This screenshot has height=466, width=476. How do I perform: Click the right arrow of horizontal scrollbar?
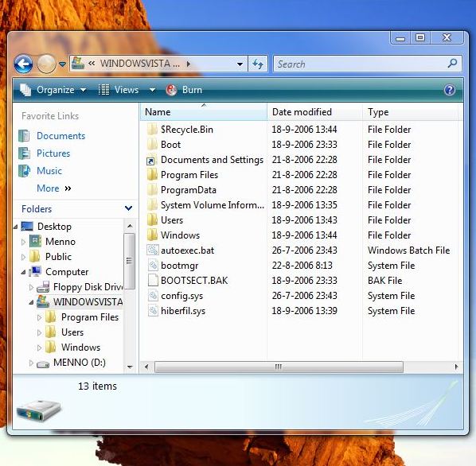point(456,367)
